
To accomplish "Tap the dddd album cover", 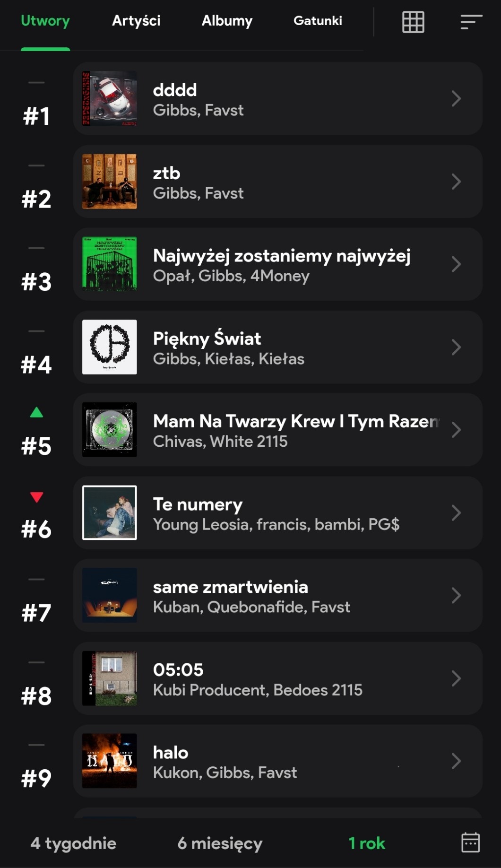I will pyautogui.click(x=110, y=98).
